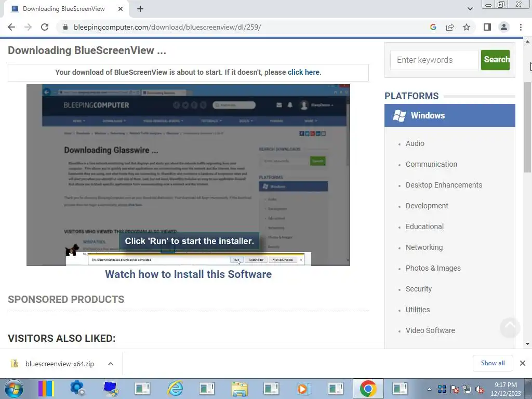Open the Networking category
Screen dimensions: 532x399
tap(424, 247)
